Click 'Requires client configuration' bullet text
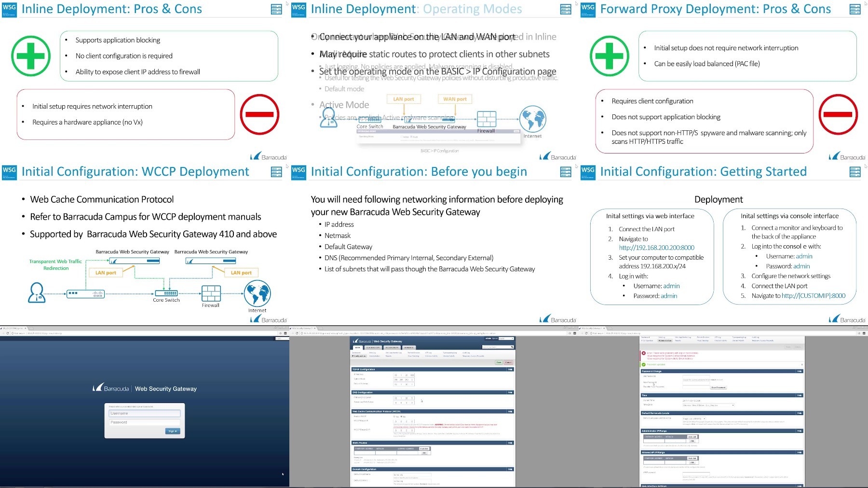 pyautogui.click(x=652, y=101)
